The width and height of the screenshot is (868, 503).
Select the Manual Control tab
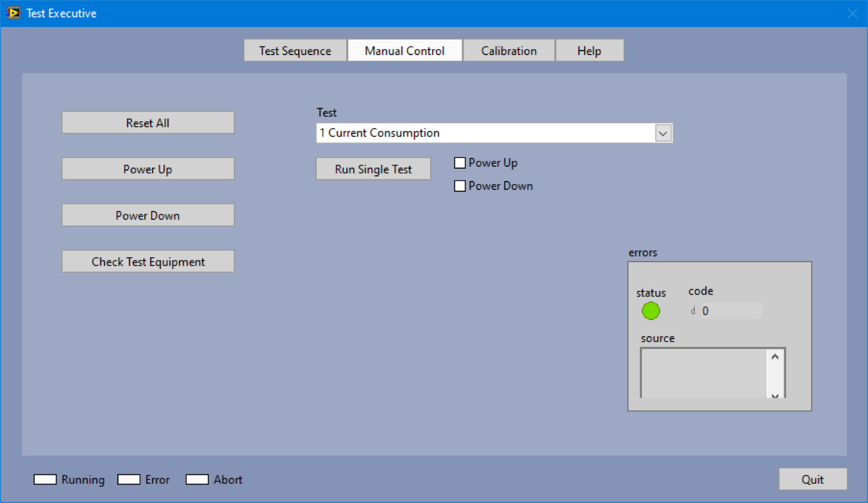pyautogui.click(x=405, y=51)
